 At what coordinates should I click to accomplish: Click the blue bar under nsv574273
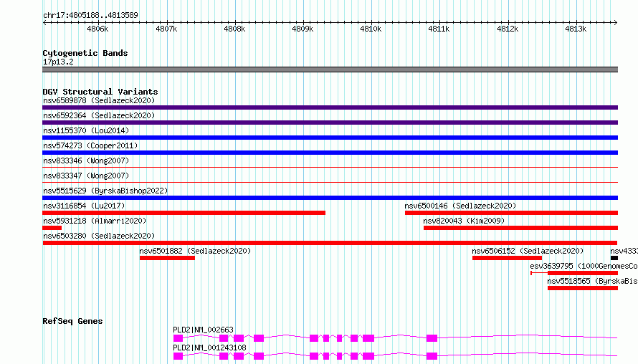(x=330, y=153)
